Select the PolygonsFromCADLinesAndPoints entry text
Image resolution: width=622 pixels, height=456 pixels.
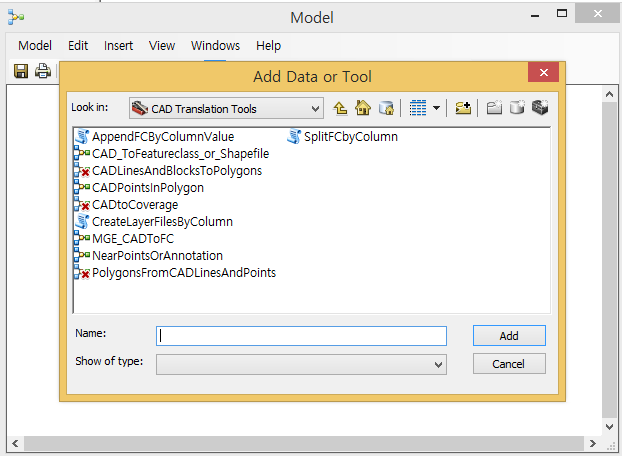[184, 273]
